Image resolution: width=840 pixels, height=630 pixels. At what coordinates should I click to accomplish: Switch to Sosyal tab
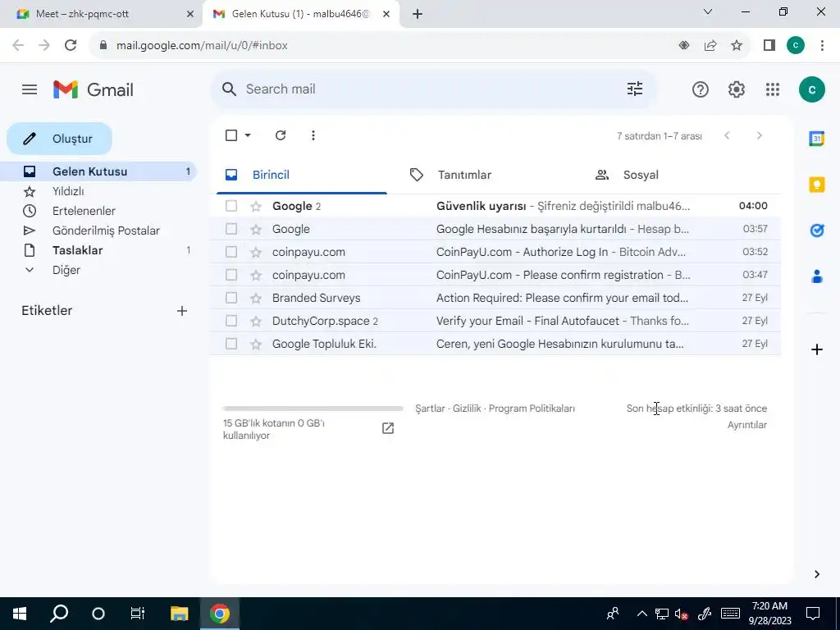coord(673,176)
